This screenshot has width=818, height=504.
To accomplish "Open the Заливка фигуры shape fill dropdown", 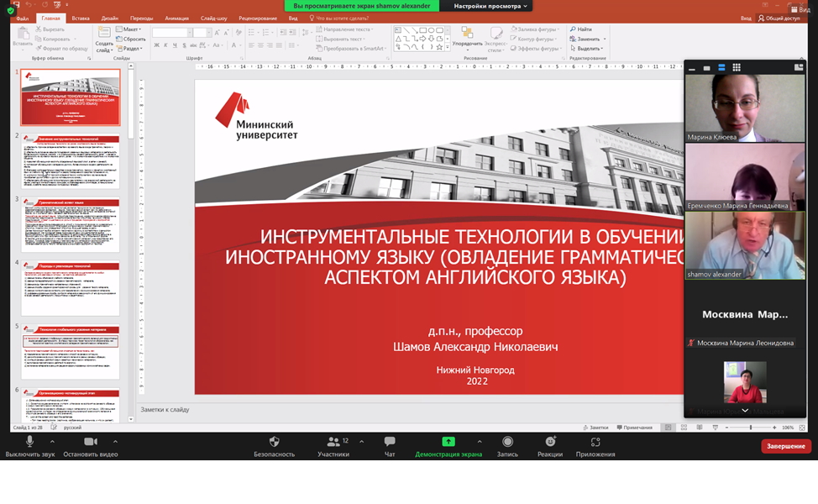I will tap(535, 29).
